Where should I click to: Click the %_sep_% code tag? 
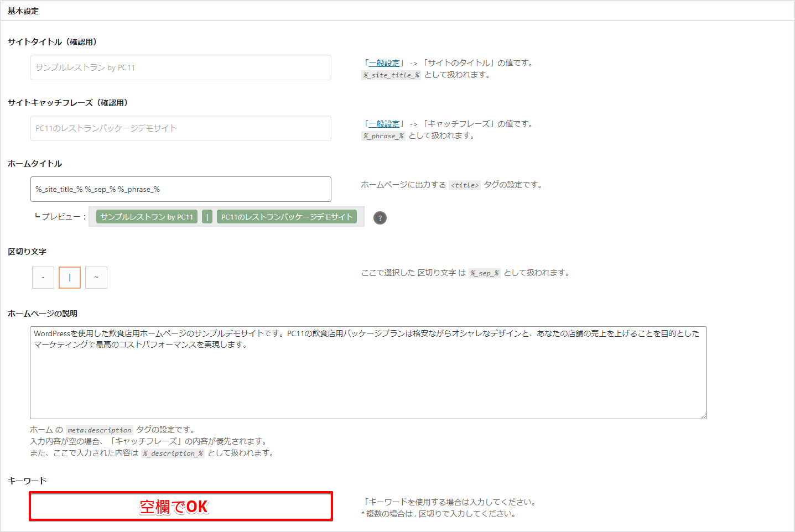485,273
